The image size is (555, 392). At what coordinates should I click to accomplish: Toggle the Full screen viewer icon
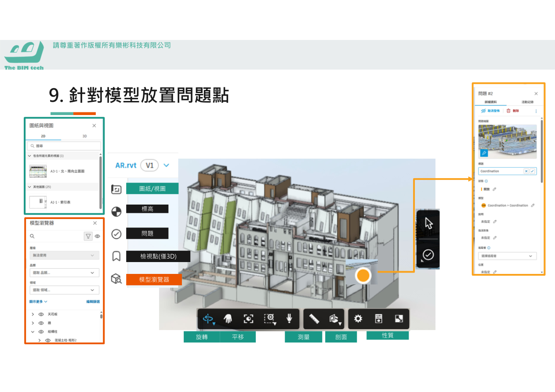click(399, 319)
